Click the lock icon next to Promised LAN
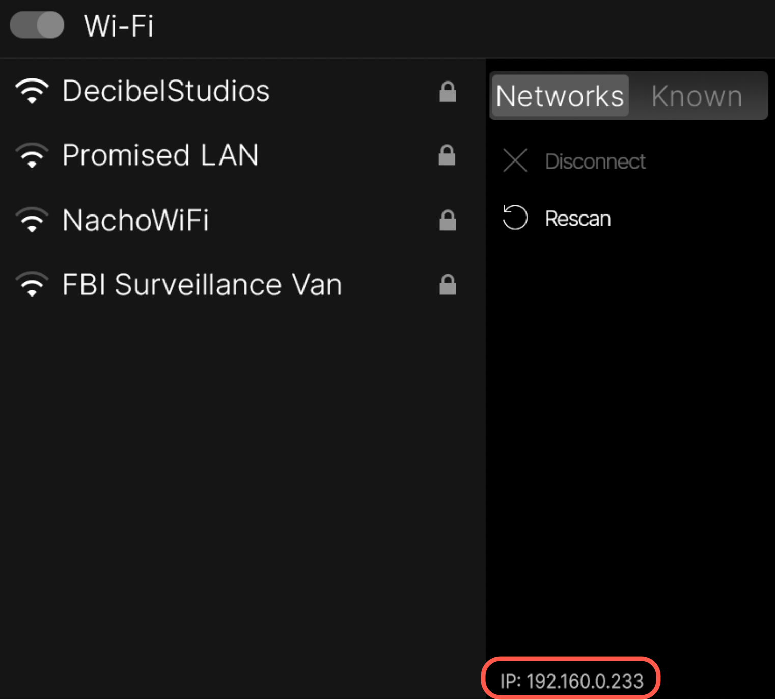Viewport: 775px width, 700px height. (x=447, y=156)
